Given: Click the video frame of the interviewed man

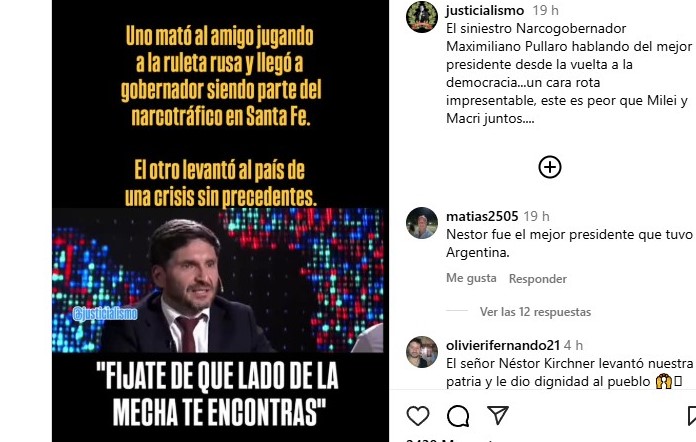Looking at the screenshot, I should [218, 280].
